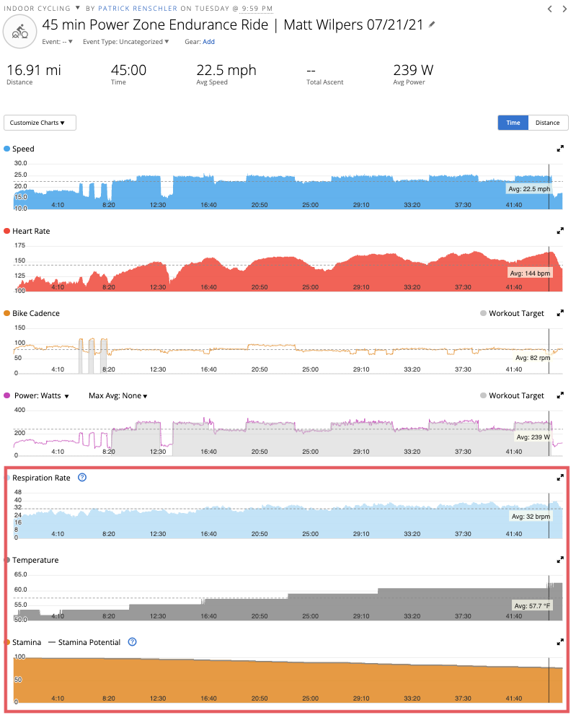The image size is (576, 728).
Task: Open the Max Avg: None dropdown
Action: coord(118,395)
